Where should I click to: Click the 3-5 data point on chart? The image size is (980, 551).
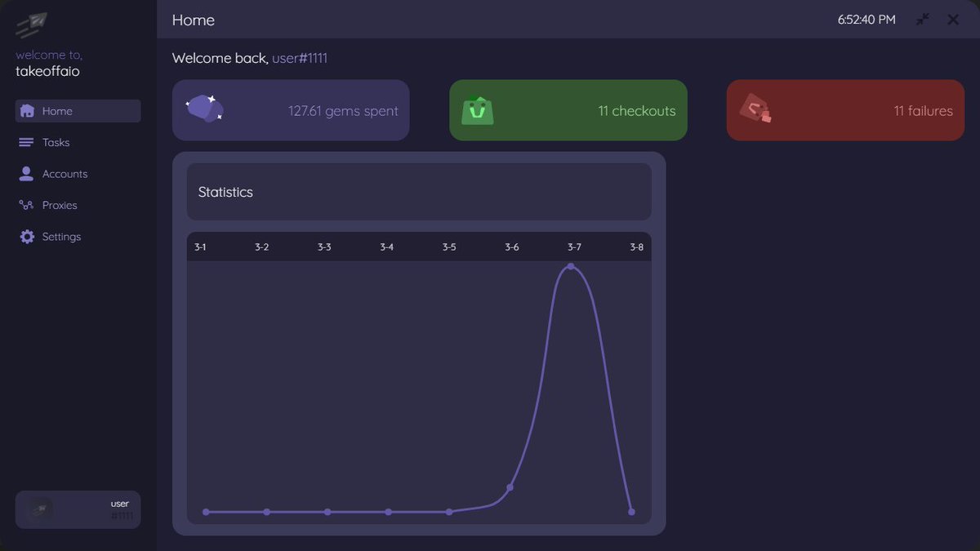(x=449, y=512)
